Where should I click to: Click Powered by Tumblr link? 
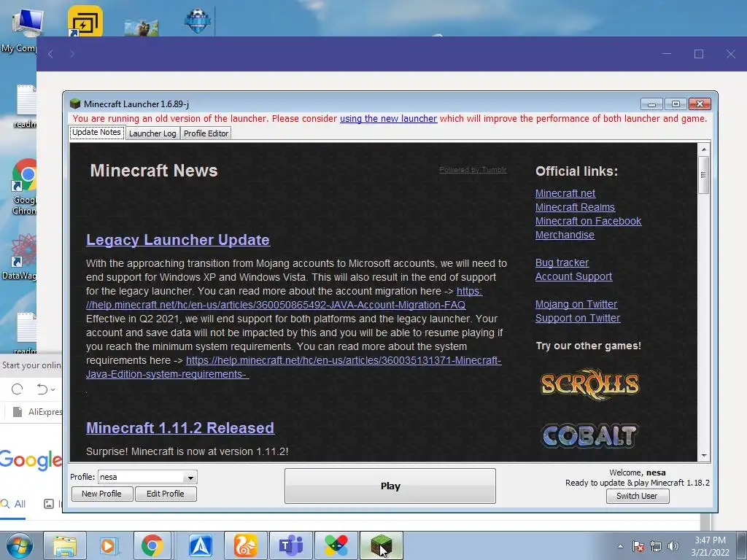pyautogui.click(x=473, y=169)
